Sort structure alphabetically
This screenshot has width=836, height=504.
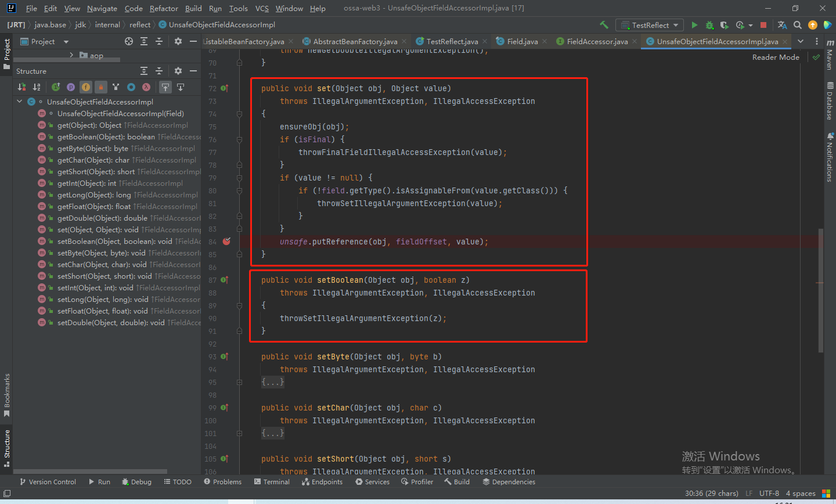coord(37,87)
